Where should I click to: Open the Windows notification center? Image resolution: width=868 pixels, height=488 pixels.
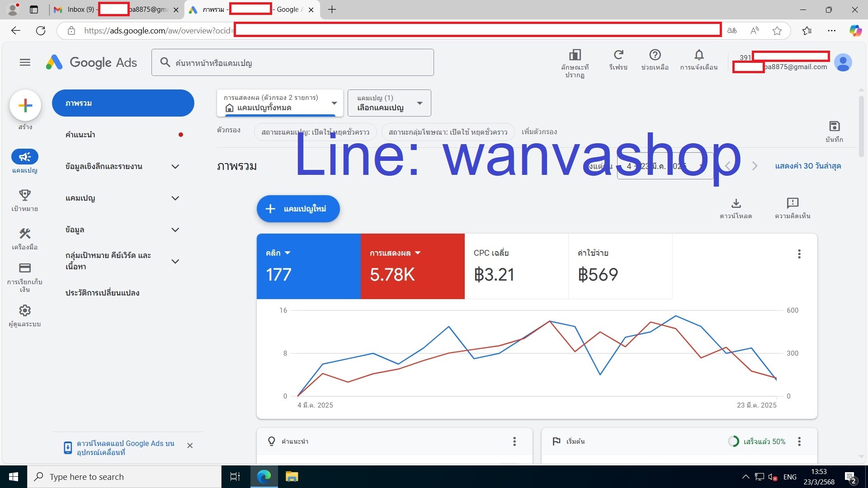pos(850,477)
